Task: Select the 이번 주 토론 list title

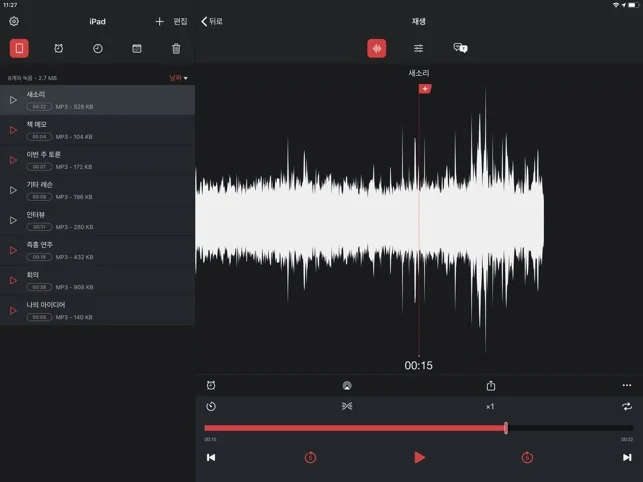Action: pos(43,154)
